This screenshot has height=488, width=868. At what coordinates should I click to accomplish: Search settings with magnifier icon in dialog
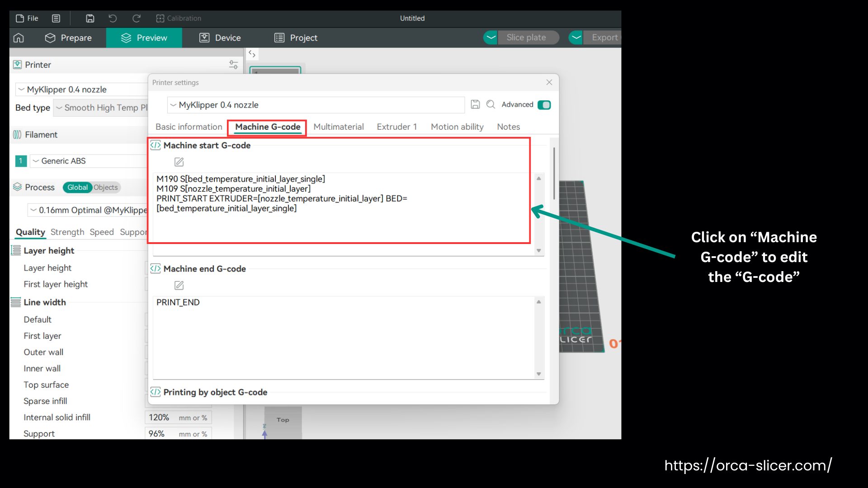click(x=491, y=104)
